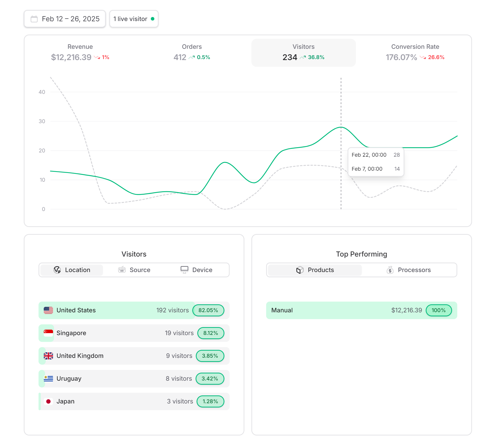This screenshot has height=448, width=495.
Task: Switch to the Processors tab
Action: point(409,270)
